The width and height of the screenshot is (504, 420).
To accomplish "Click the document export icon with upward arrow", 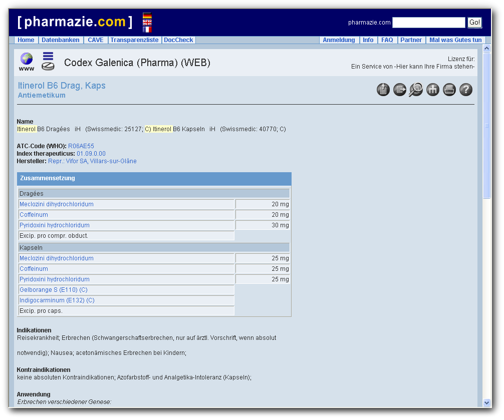I will point(383,90).
